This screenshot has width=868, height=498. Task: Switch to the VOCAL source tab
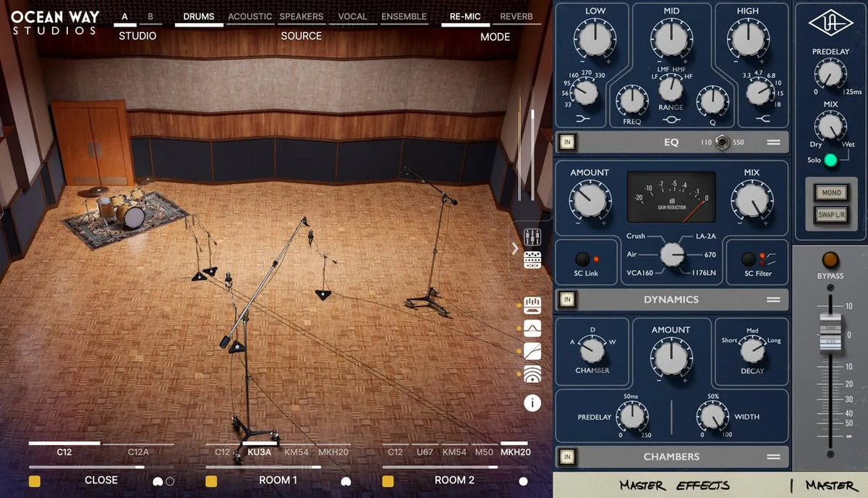352,16
